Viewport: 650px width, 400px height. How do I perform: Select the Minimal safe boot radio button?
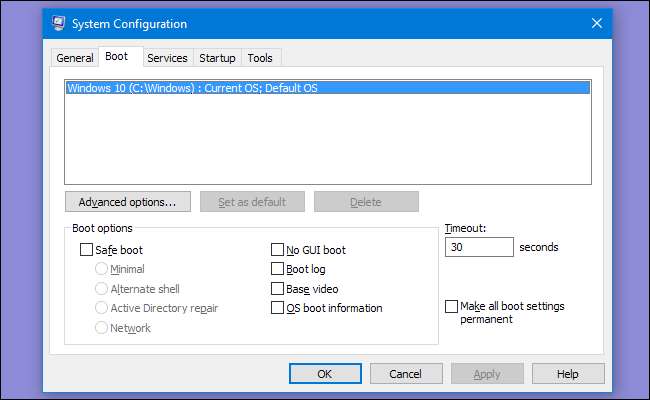101,269
